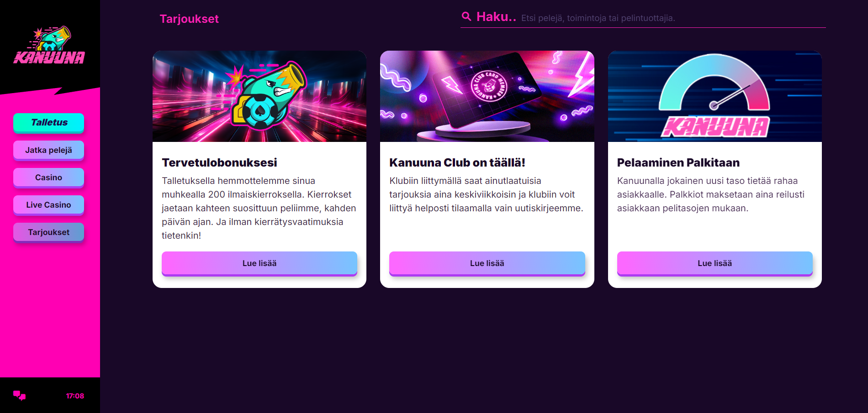This screenshot has height=413, width=868.
Task: Click Lue lisää under Kanuuna Club
Action: click(x=487, y=263)
